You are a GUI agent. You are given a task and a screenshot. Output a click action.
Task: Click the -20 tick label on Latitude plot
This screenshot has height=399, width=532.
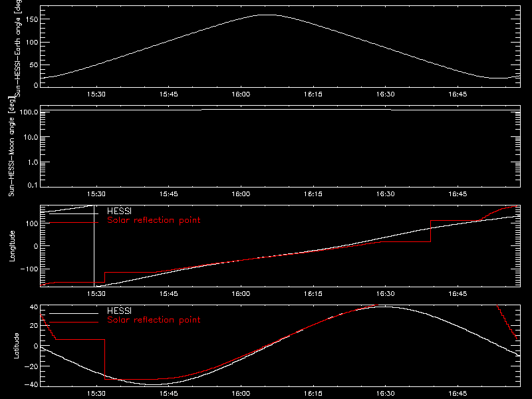click(x=31, y=366)
